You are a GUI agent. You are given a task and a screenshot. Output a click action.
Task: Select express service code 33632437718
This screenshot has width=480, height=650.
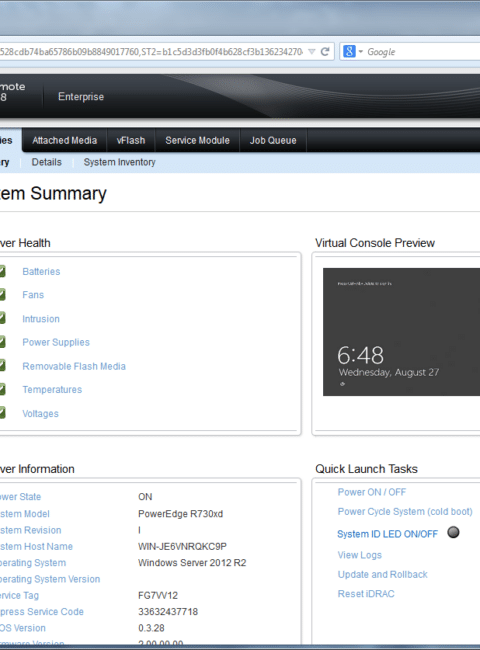click(x=168, y=612)
